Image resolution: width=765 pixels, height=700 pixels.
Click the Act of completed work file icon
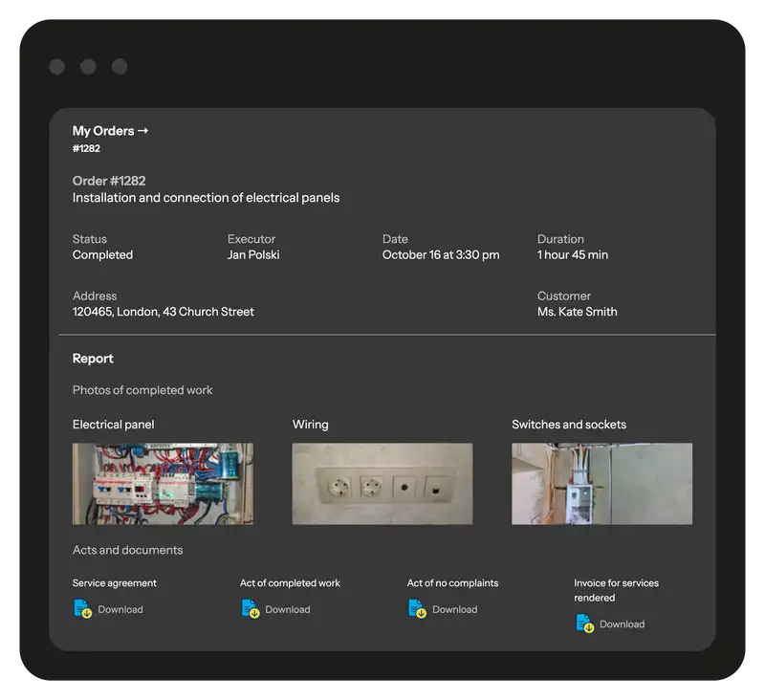point(251,609)
